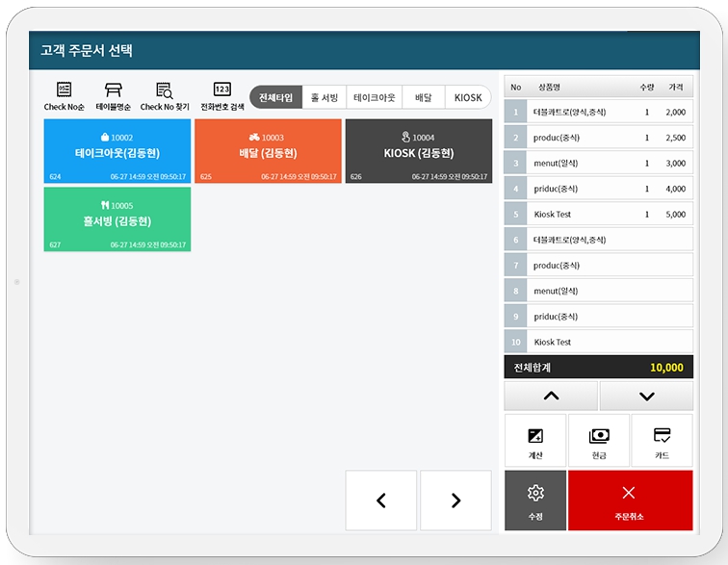Switch to the 홀 서빙 tab
Viewport: 728px width, 565px height.
point(324,97)
